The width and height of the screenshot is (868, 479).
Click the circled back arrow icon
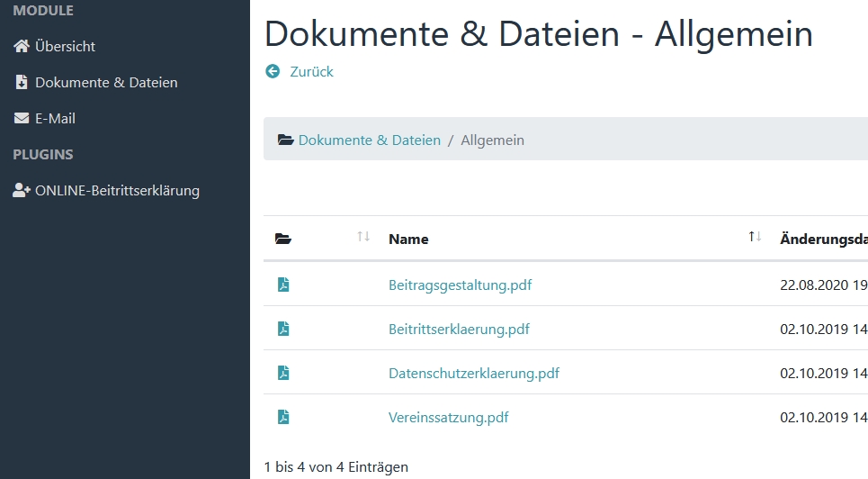273,71
